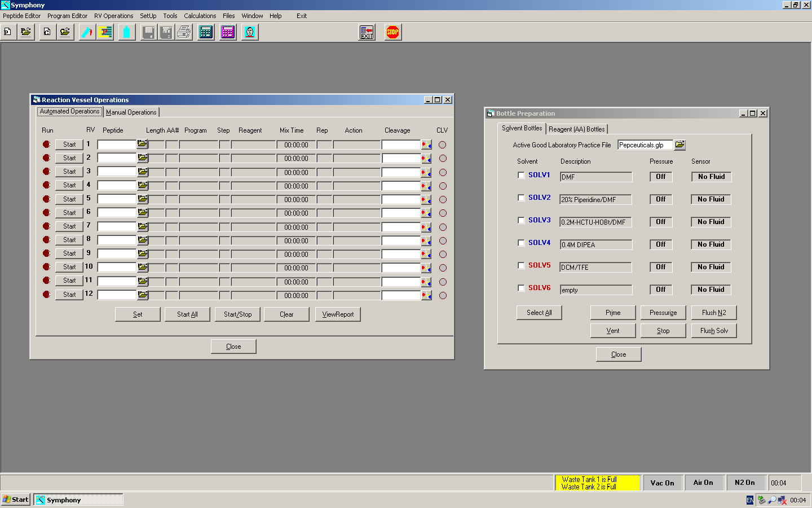Viewport: 812px width, 508px height.
Task: Open the Manual Operations tab
Action: [x=131, y=112]
